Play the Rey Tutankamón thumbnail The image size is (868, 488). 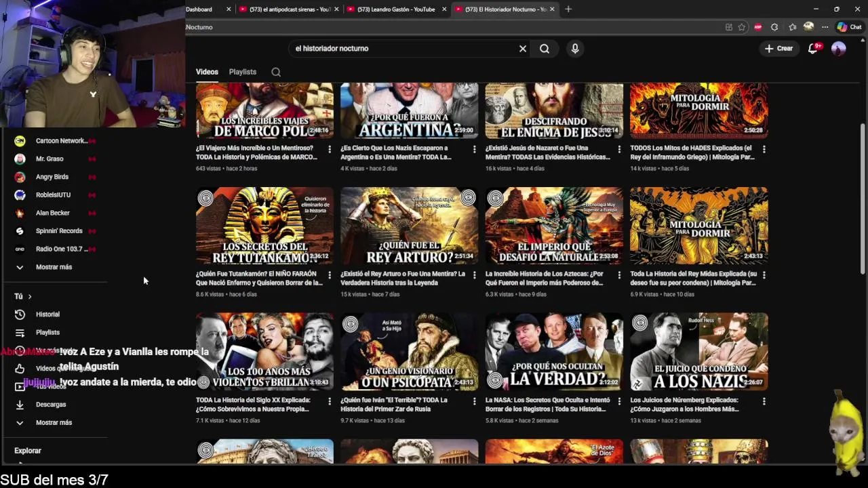point(264,226)
